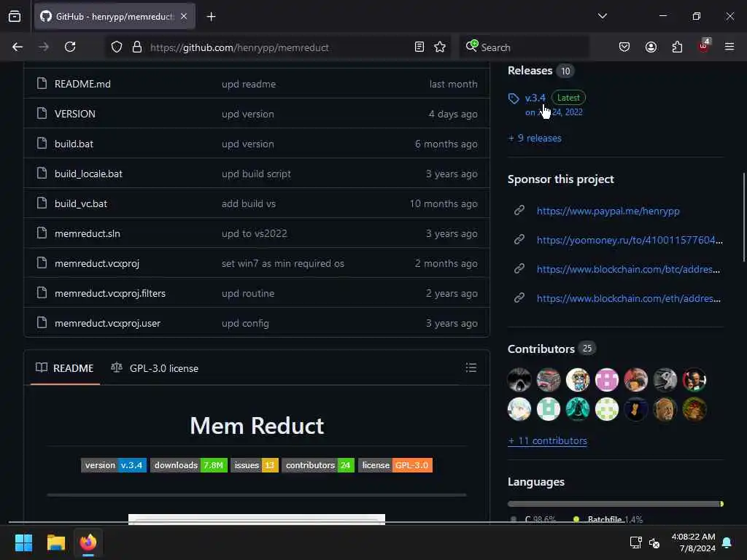Click the Firefox taskbar icon
The width and height of the screenshot is (747, 560).
88,542
